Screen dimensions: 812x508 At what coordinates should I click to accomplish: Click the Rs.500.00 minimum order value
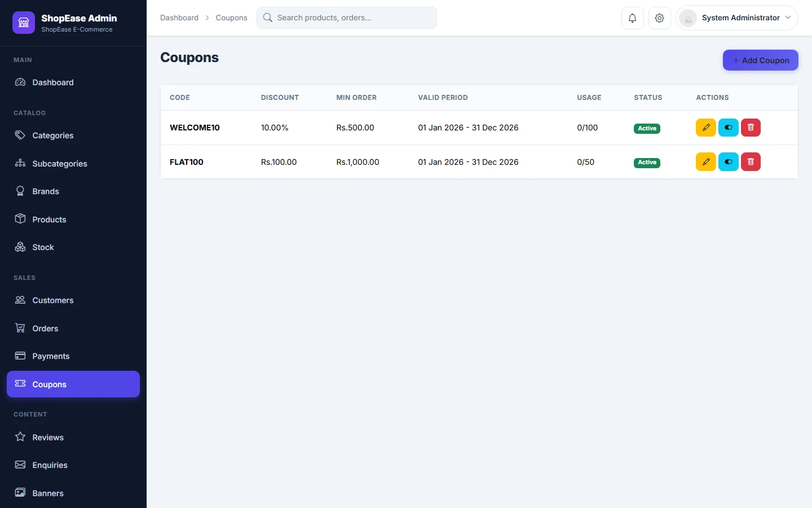click(x=355, y=128)
